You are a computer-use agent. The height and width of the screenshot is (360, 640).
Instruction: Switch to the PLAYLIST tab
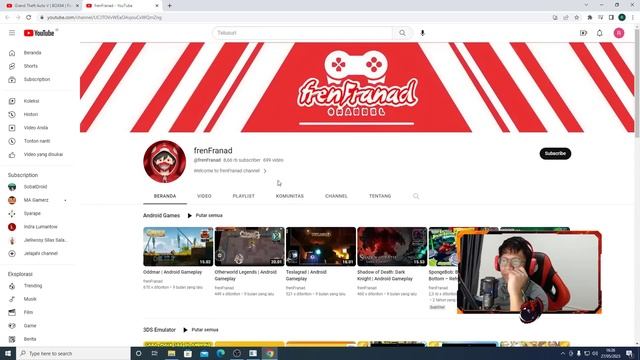pyautogui.click(x=243, y=196)
